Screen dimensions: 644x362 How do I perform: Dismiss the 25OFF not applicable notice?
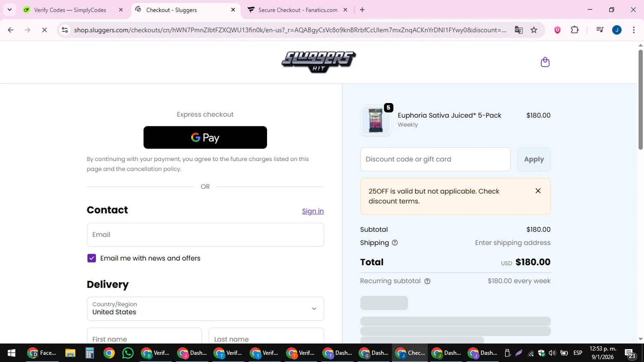pos(538,191)
